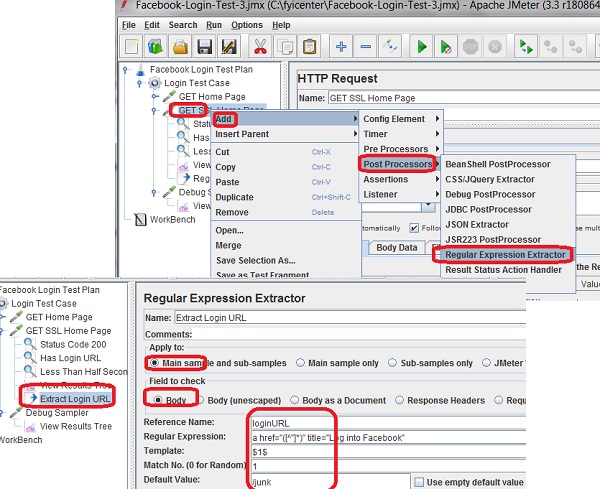Start the test with green play icon
600x489 pixels.
pyautogui.click(x=422, y=47)
